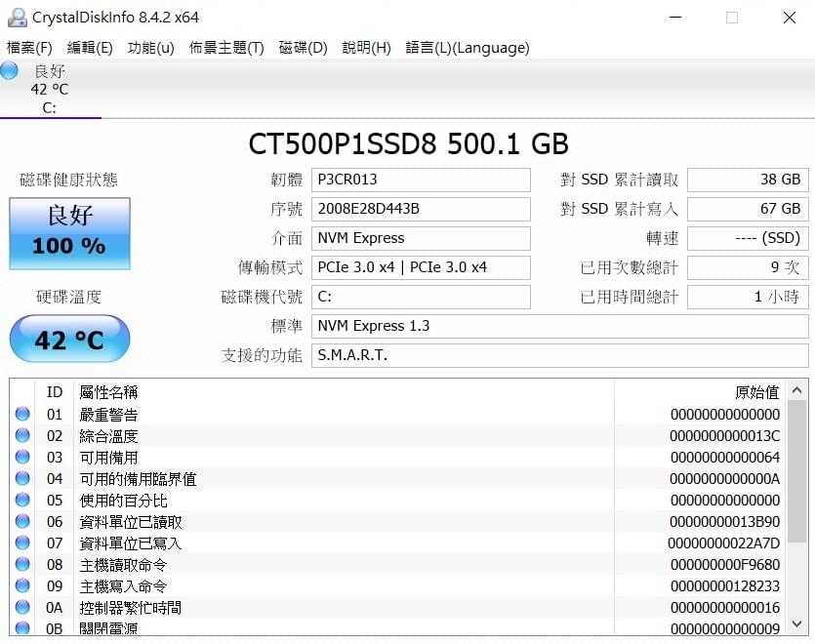This screenshot has height=644, width=815.
Task: Open the 編輯(E) menu
Action: 90,48
